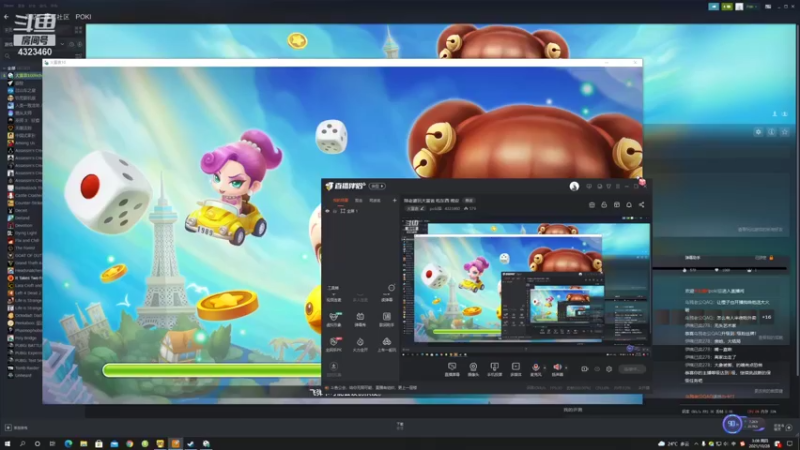The width and height of the screenshot is (800, 450).
Task: Select Left 4 Dead 2 in Steam library
Action: click(x=24, y=293)
